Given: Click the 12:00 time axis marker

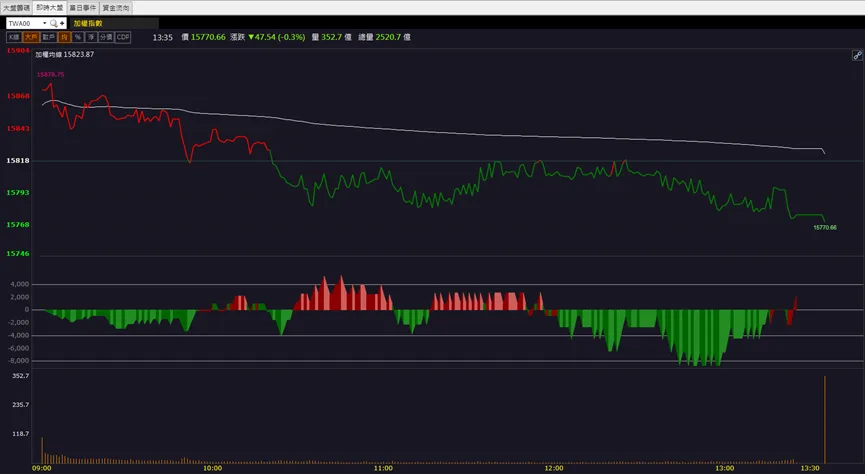Looking at the screenshot, I should (x=554, y=468).
